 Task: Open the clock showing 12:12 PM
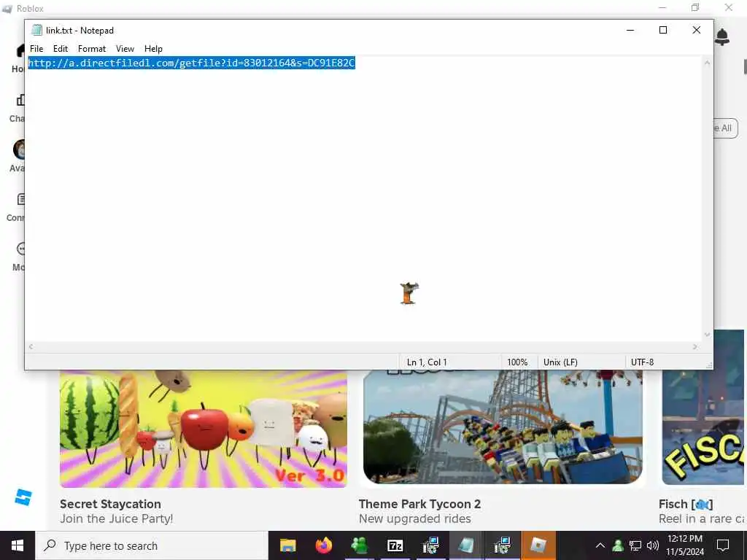(684, 545)
